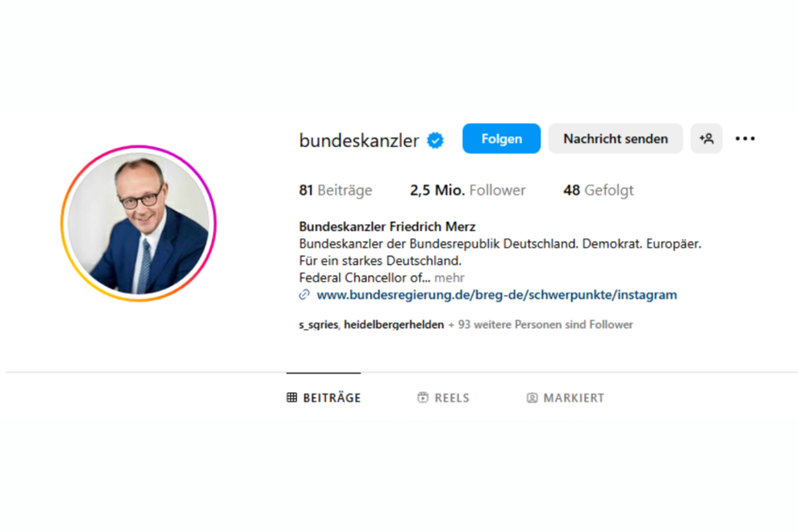Open follower heidelbergerhelden profile
Screen dimensions: 798x532
(394, 325)
